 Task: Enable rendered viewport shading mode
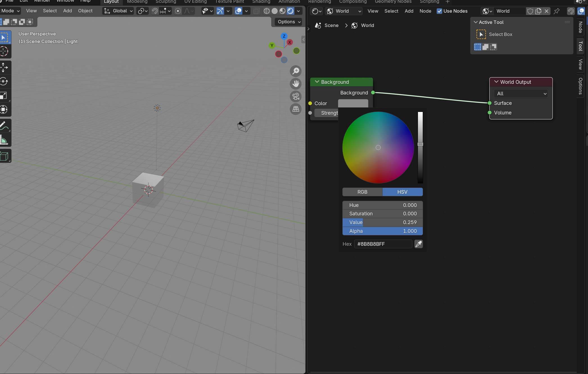coord(290,11)
